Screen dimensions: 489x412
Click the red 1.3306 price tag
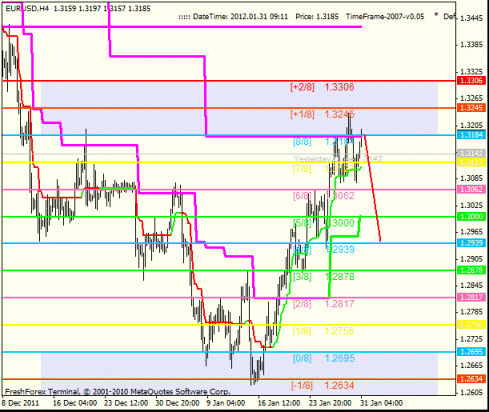471,81
